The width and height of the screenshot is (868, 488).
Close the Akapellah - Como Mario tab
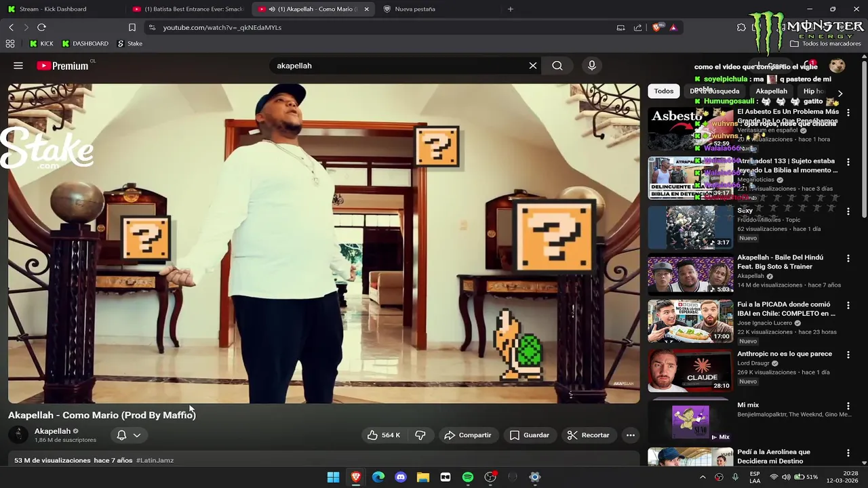(x=367, y=9)
